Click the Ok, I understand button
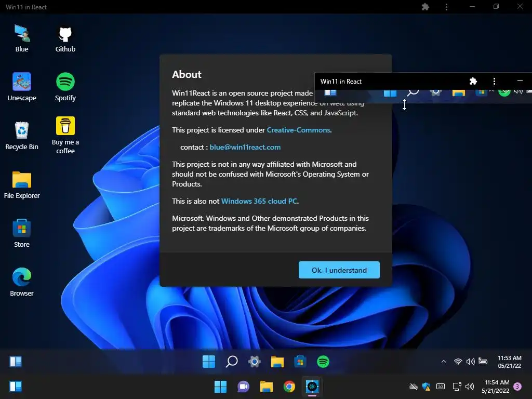This screenshot has width=532, height=399. pyautogui.click(x=339, y=270)
